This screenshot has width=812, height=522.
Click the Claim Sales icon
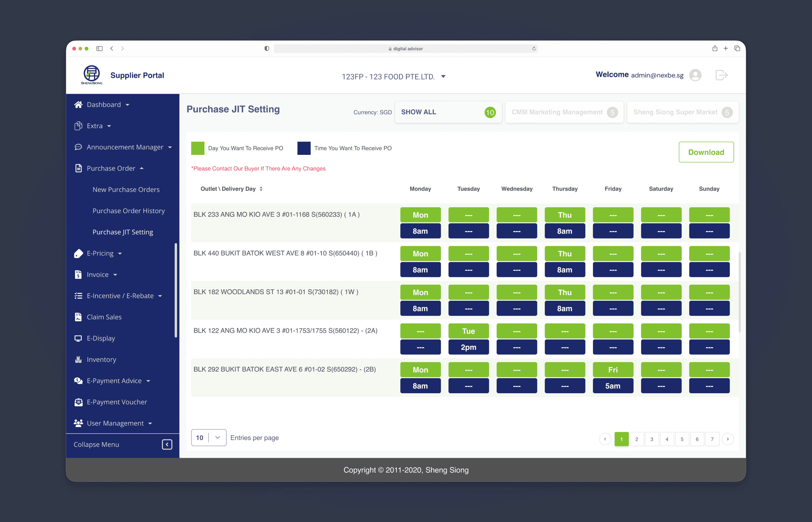coord(78,317)
